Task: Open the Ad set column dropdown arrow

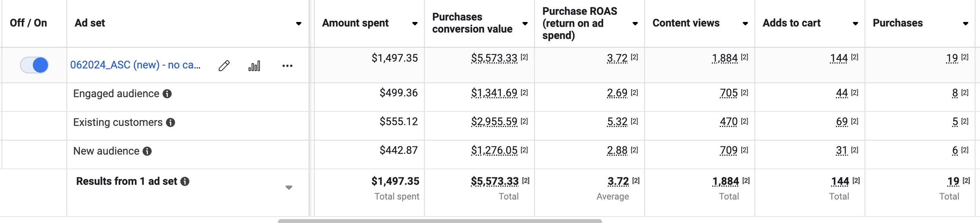Action: (x=299, y=24)
